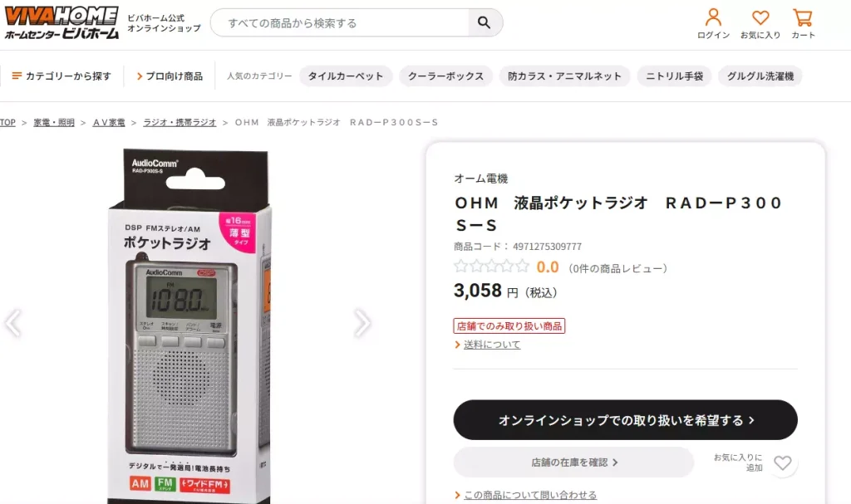Open the shopping cart icon
This screenshot has height=504, width=851.
(803, 17)
